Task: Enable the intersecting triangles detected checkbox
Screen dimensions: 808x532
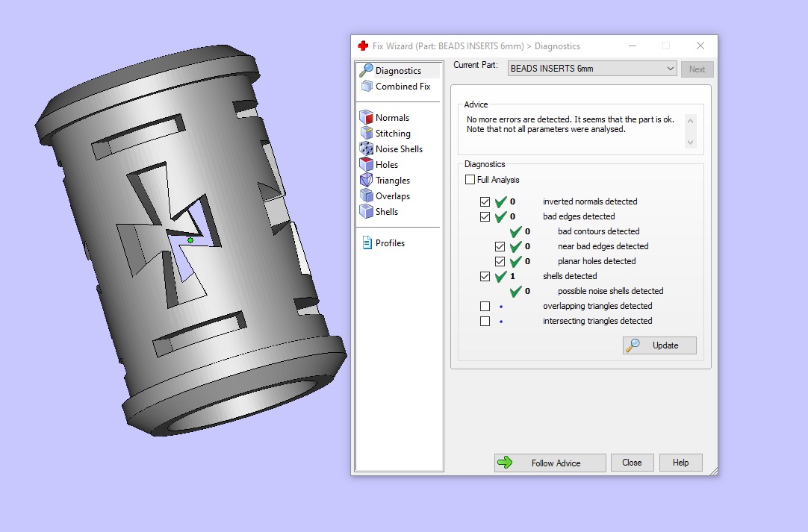Action: tap(485, 321)
